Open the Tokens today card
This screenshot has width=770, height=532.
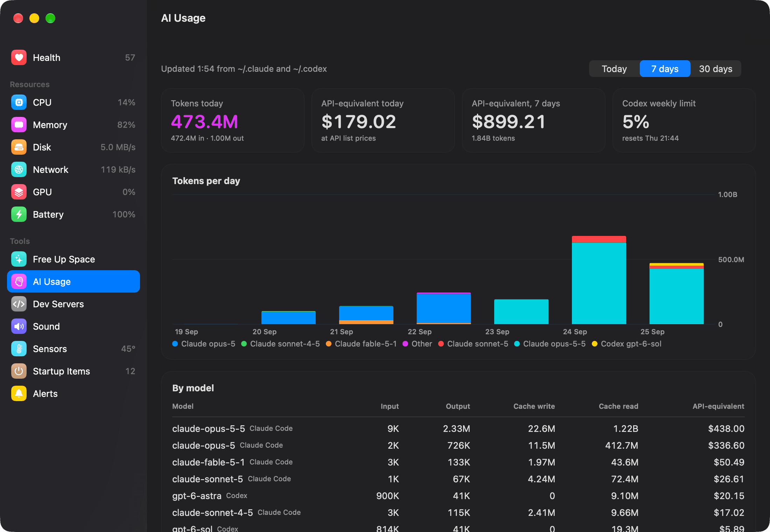click(x=233, y=120)
